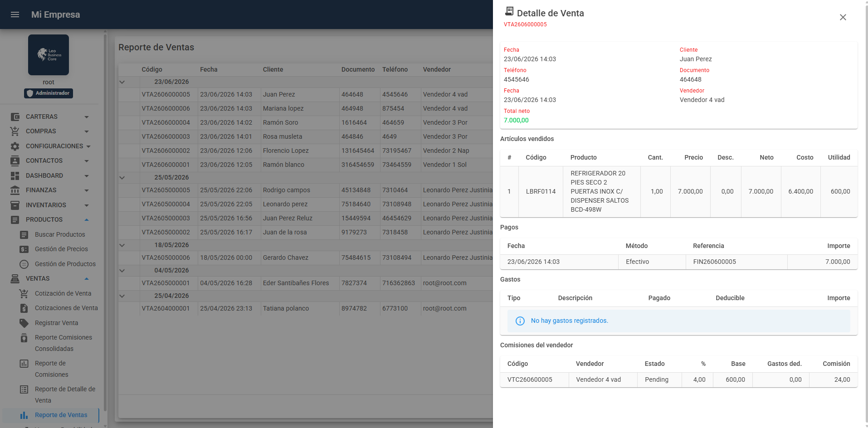868x428 pixels.
Task: Open Registrar Venta menu item
Action: point(56,323)
